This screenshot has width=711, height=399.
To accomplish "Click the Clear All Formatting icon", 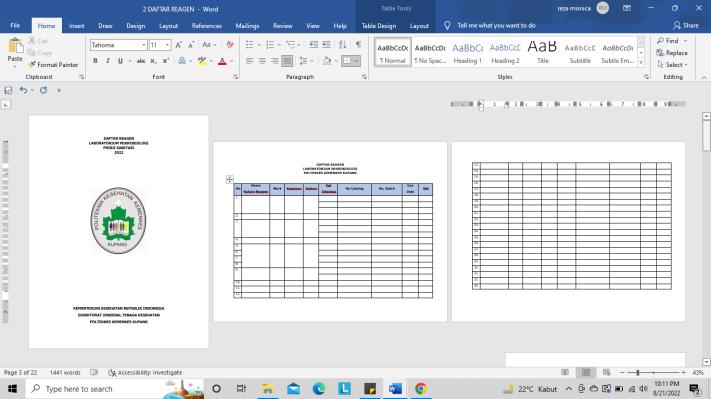I will 230,44.
